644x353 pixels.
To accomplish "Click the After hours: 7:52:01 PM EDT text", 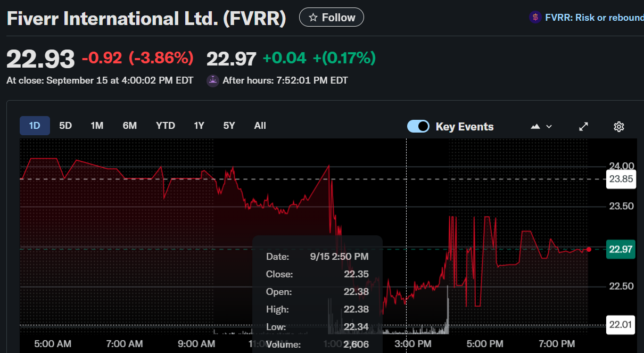I will pos(285,81).
